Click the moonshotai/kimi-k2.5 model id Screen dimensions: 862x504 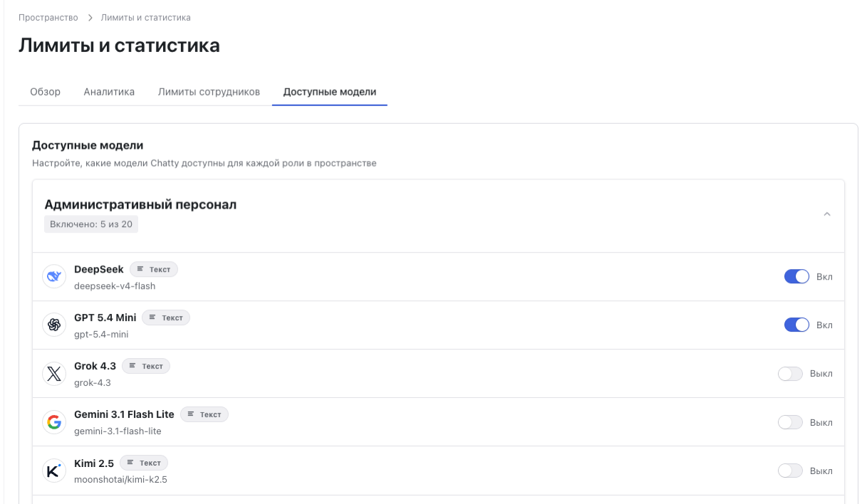click(x=120, y=479)
